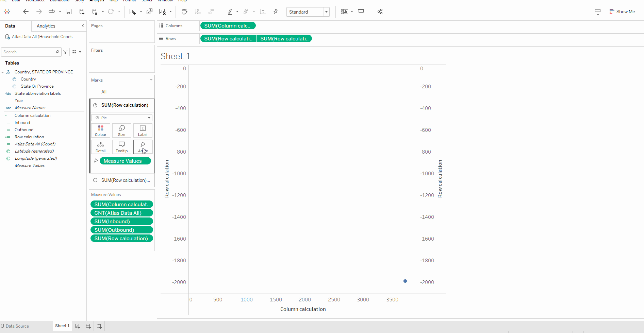
Task: Click the New Dashboard icon at bottom
Action: click(x=88, y=326)
